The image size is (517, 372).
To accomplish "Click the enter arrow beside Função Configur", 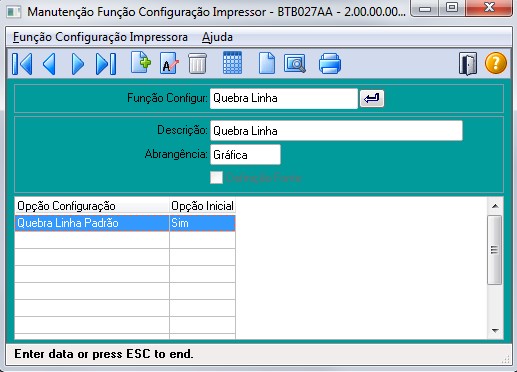I will (x=372, y=99).
